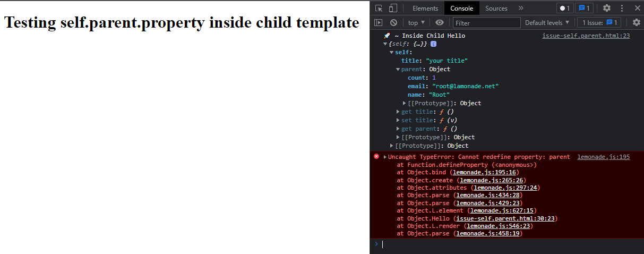
Task: Open DevTools settings gear in top bar
Action: (607, 8)
